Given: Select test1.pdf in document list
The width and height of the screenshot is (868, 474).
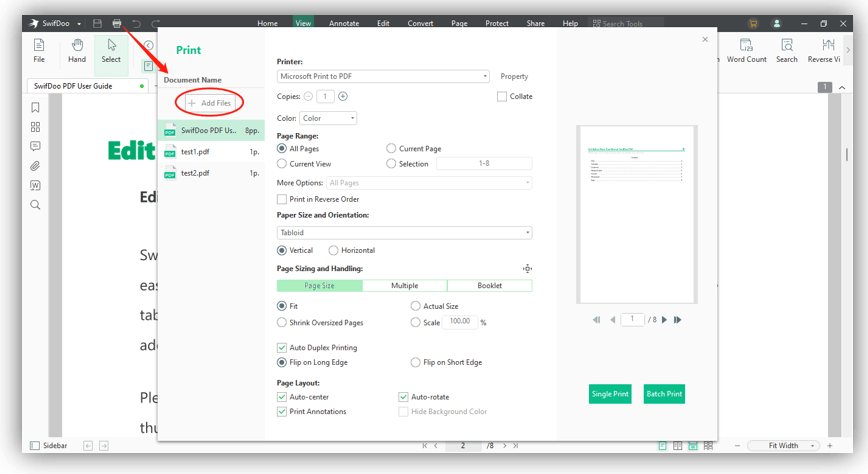Looking at the screenshot, I should 211,152.
